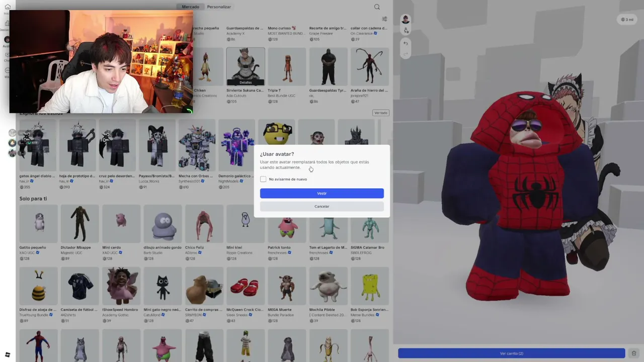Select the 'cruz pelo desorden' style thumbnail
This screenshot has width=644, height=362.
pyautogui.click(x=118, y=146)
